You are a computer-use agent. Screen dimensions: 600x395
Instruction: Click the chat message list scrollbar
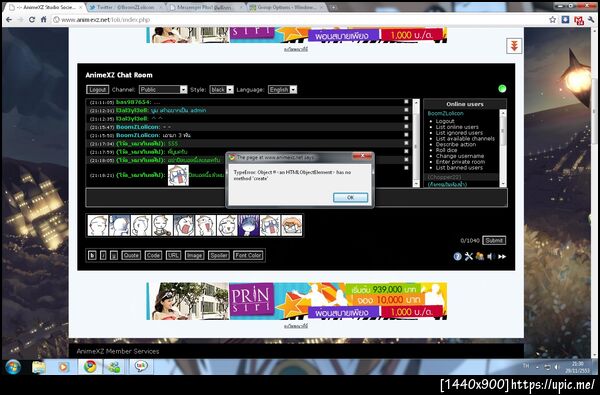[x=416, y=143]
